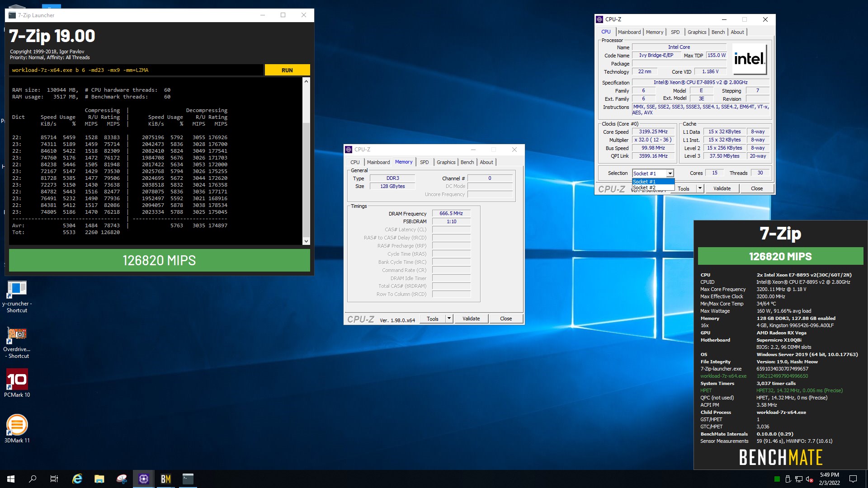
Task: Click the 7-Zip launcher scrollbar up arrow
Action: [306, 81]
